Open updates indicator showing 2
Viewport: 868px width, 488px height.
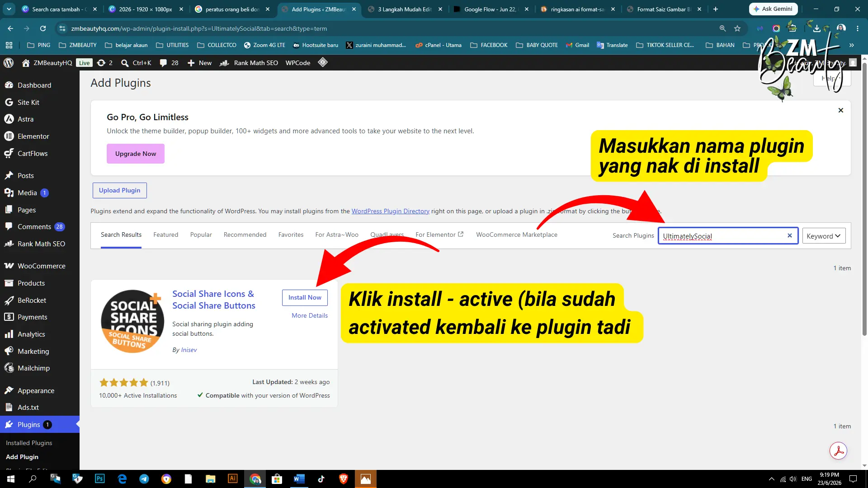pyautogui.click(x=105, y=63)
